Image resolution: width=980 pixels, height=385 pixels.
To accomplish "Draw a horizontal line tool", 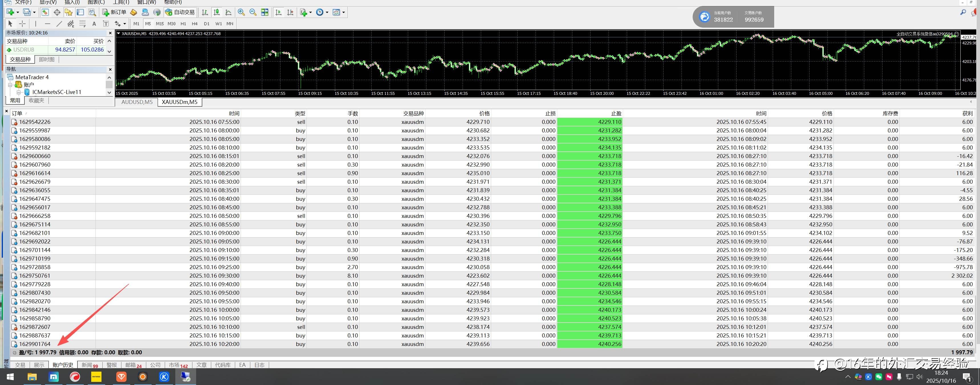I will (47, 24).
